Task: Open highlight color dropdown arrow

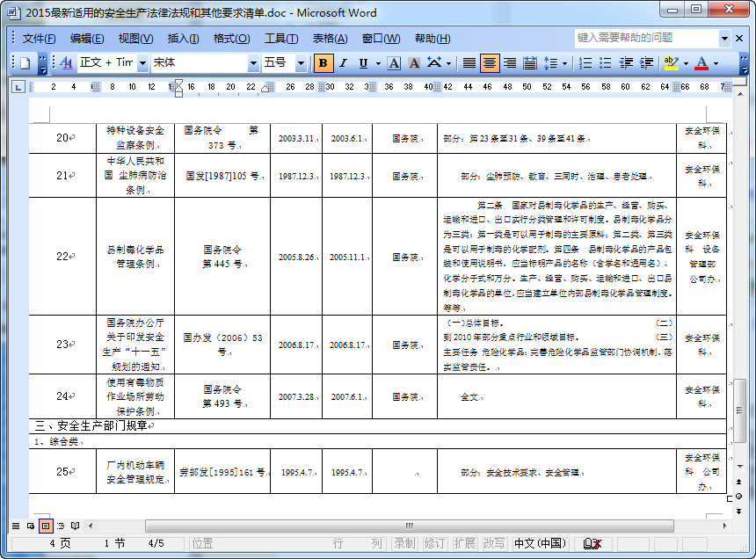Action: [686, 63]
